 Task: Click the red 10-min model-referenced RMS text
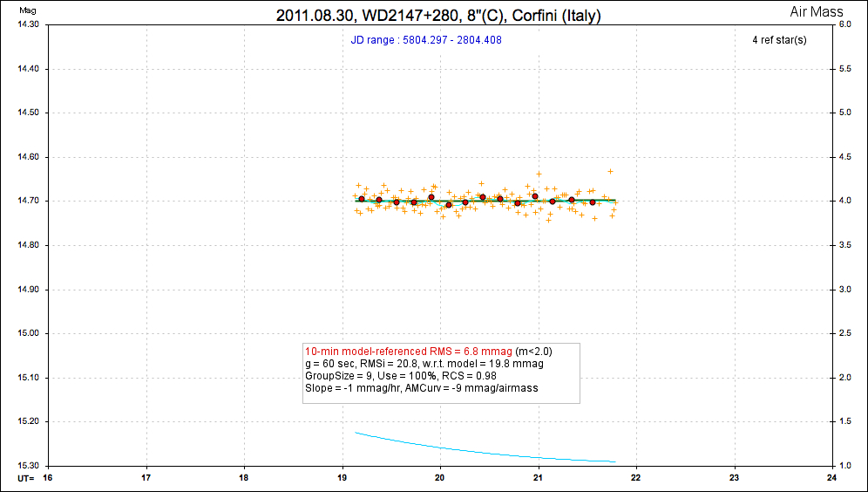[x=409, y=352]
